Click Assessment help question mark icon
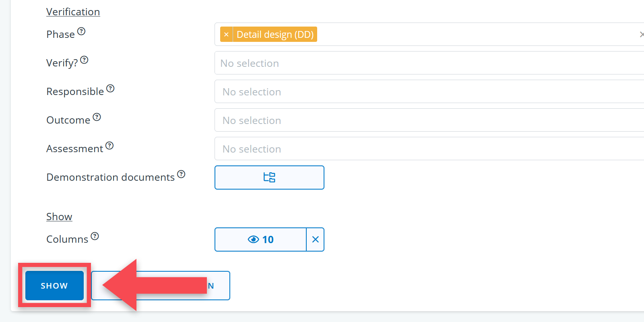644x322 pixels. tap(109, 146)
